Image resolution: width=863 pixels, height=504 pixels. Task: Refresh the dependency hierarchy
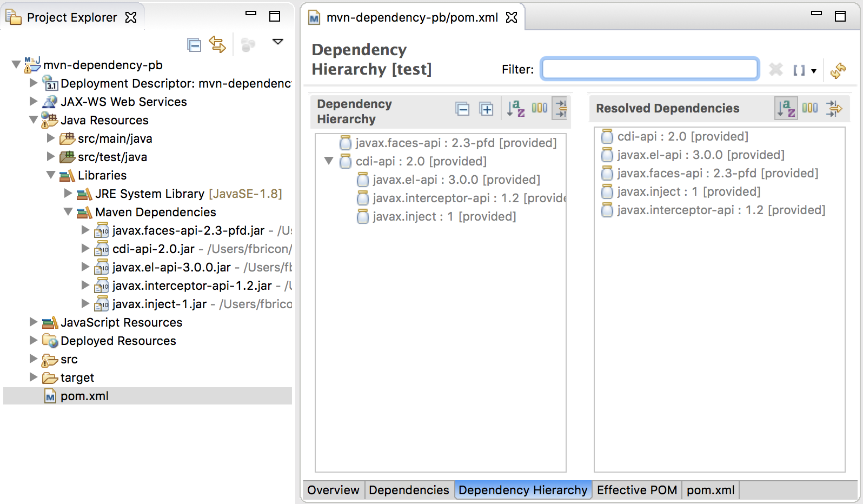[x=838, y=70]
